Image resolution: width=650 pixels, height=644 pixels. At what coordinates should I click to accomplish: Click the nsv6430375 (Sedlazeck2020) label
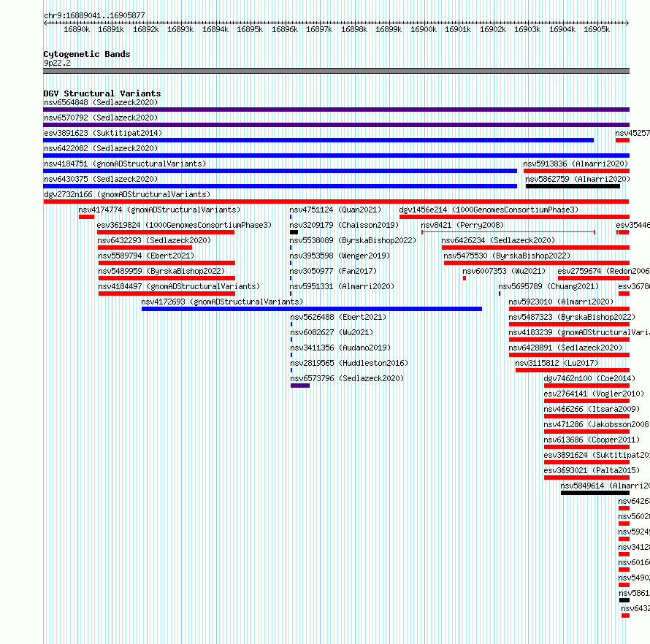point(101,179)
